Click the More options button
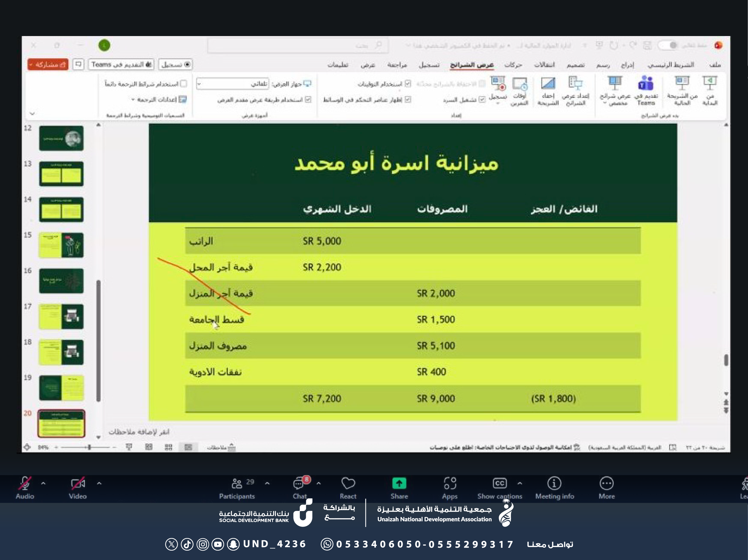 [606, 483]
